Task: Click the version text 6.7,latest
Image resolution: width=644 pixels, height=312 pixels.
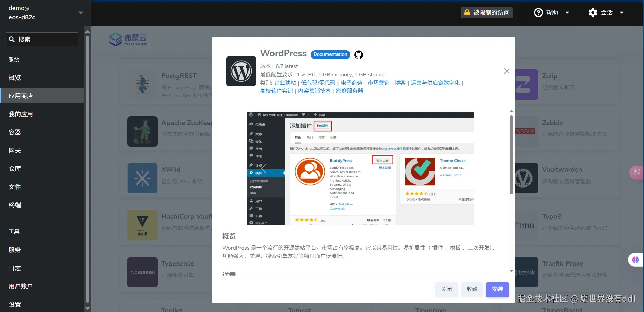Action: (287, 66)
